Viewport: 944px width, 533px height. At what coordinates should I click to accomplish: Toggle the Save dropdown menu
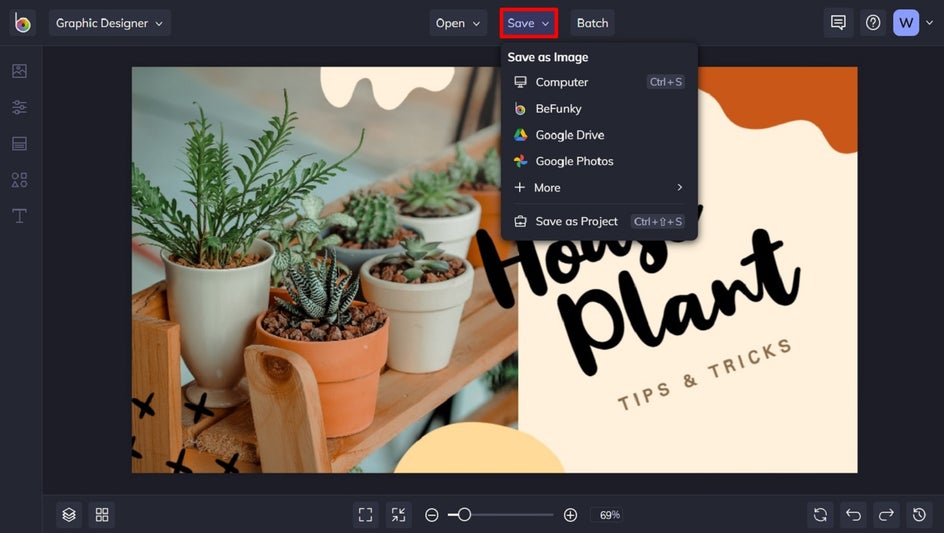(529, 23)
